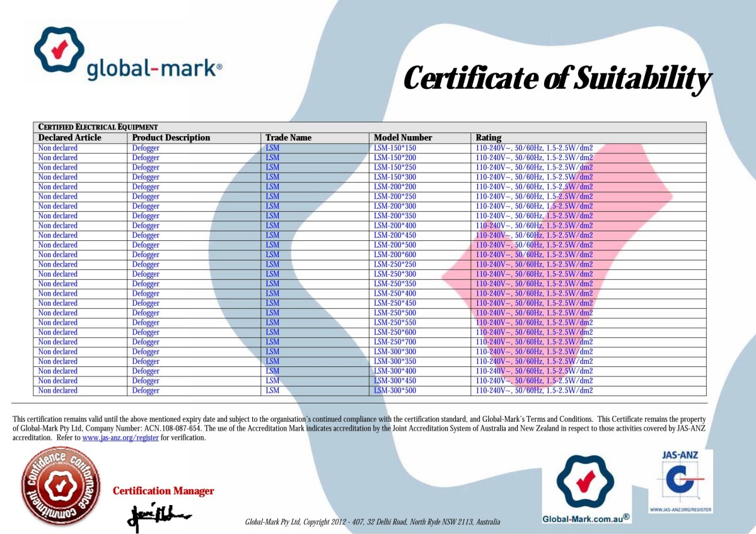
Task: Open the www.jas-anz.org/register link
Action: coord(120,438)
